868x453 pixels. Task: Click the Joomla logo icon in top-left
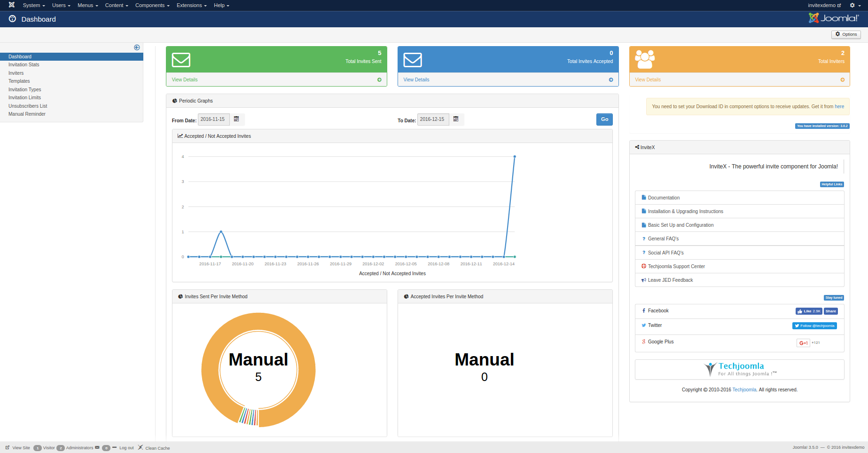(12, 5)
